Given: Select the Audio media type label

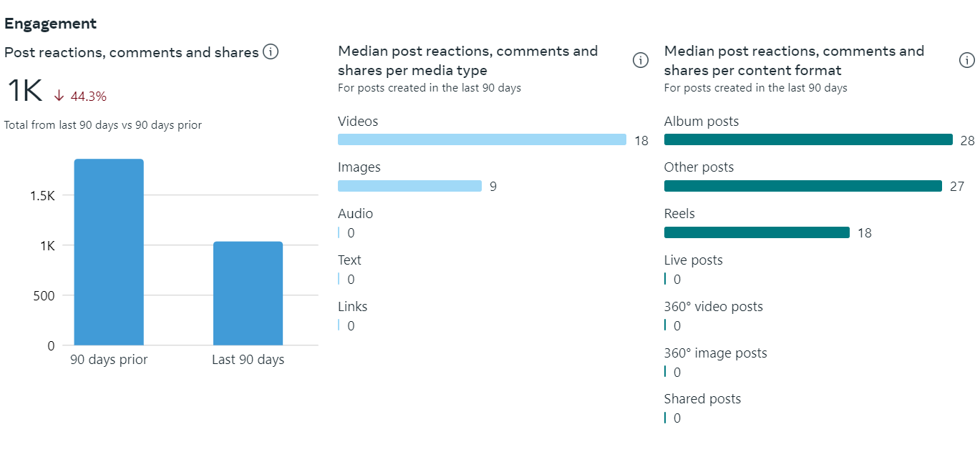Looking at the screenshot, I should click(355, 214).
